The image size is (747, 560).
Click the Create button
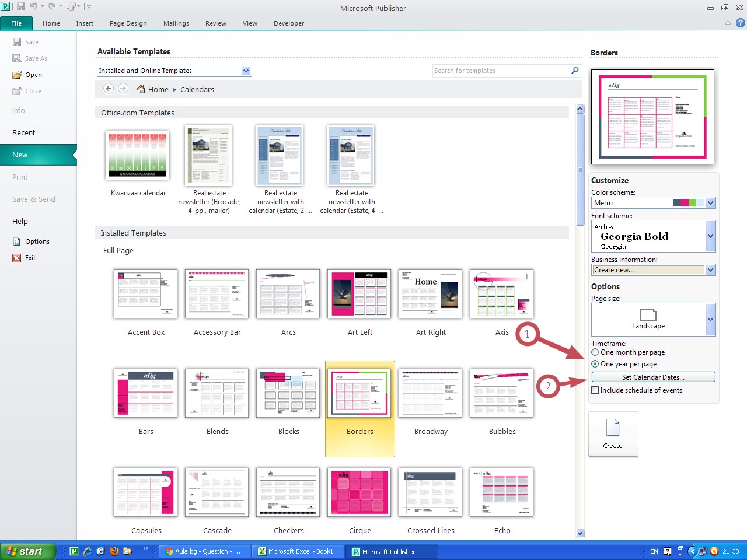613,434
